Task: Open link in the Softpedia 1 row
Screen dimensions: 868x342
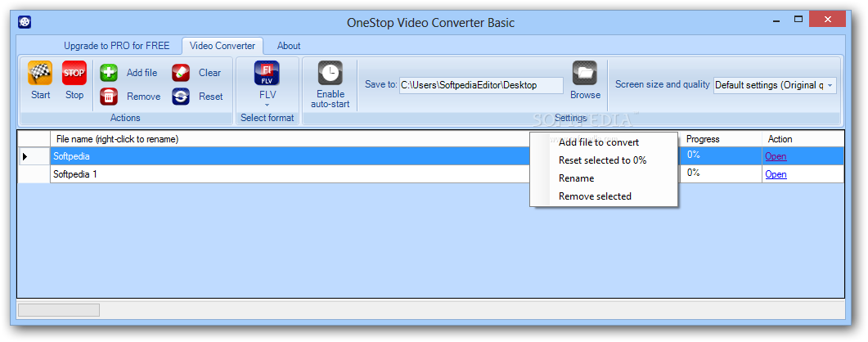Action: tap(776, 174)
